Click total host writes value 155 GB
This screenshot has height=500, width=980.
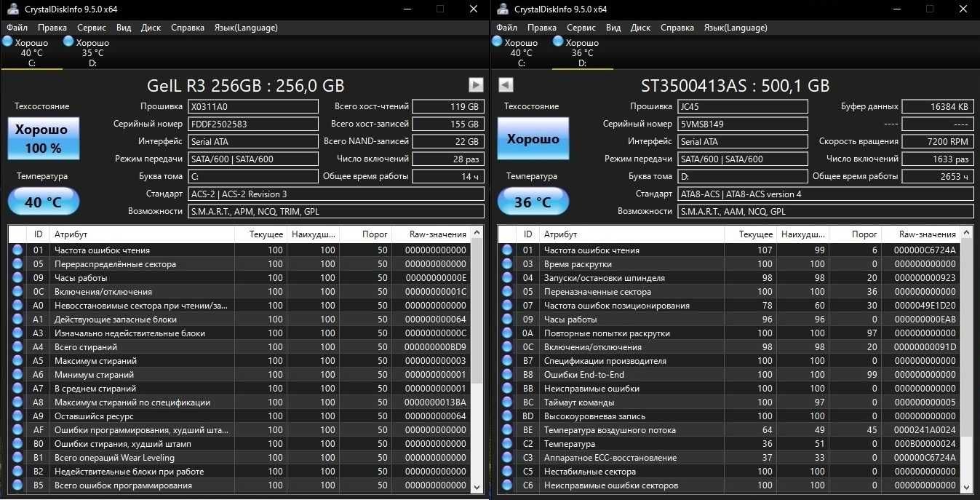448,124
